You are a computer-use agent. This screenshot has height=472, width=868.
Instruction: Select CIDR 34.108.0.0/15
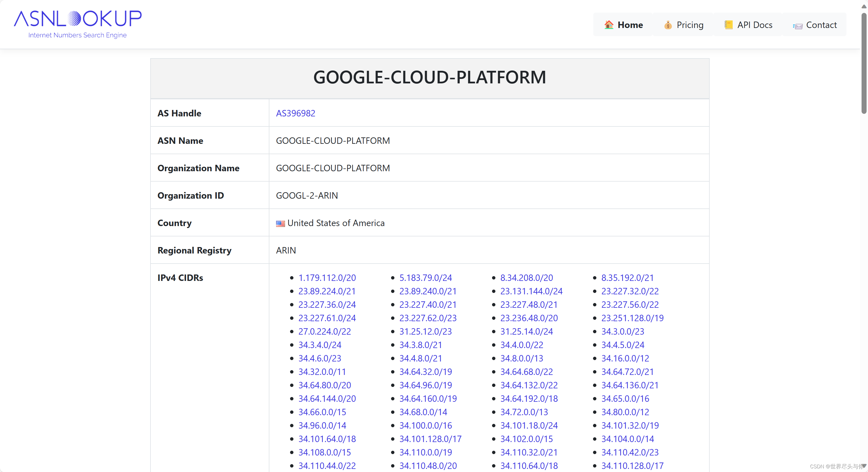pyautogui.click(x=324, y=453)
